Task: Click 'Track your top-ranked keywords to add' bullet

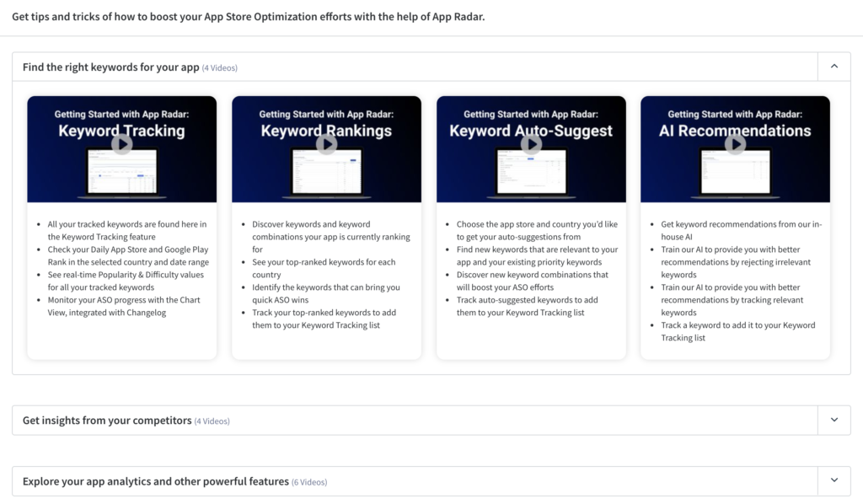Action: point(324,319)
